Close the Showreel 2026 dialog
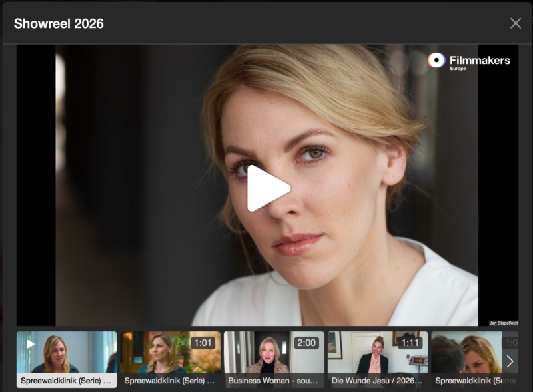 515,23
